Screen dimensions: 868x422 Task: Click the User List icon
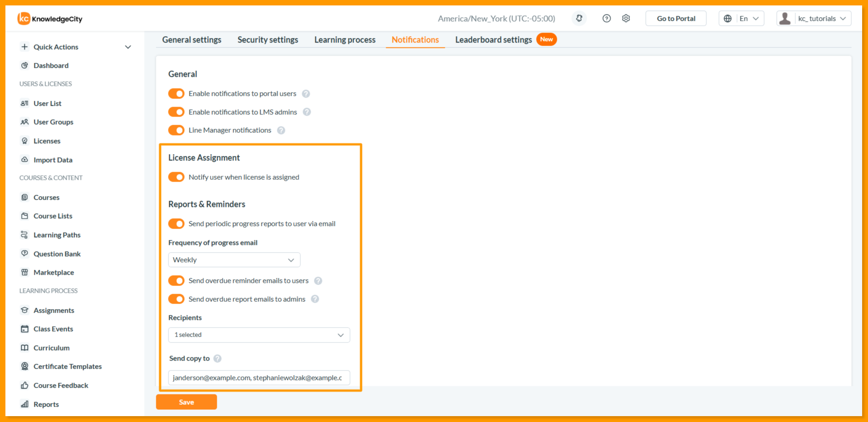pyautogui.click(x=25, y=103)
